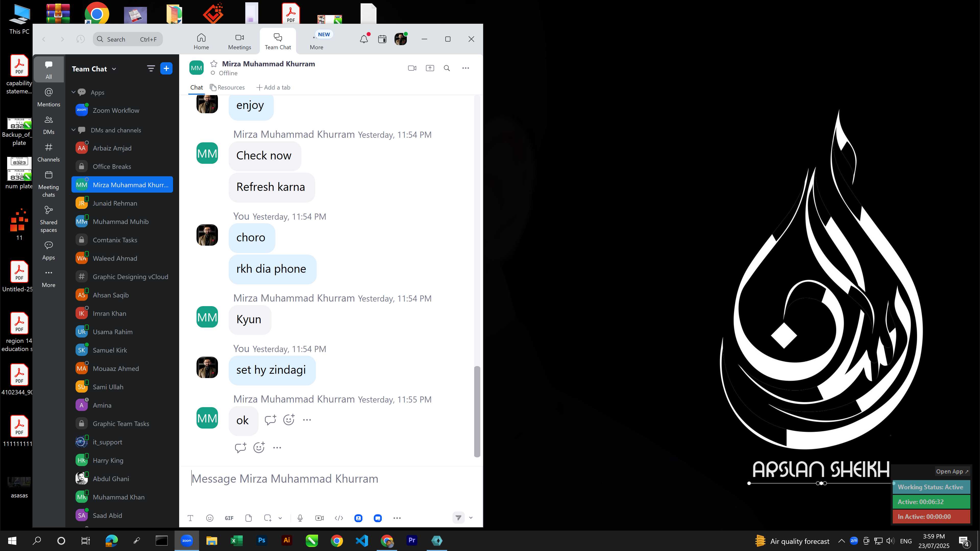
Task: Record a video message with camera icon
Action: tap(320, 518)
